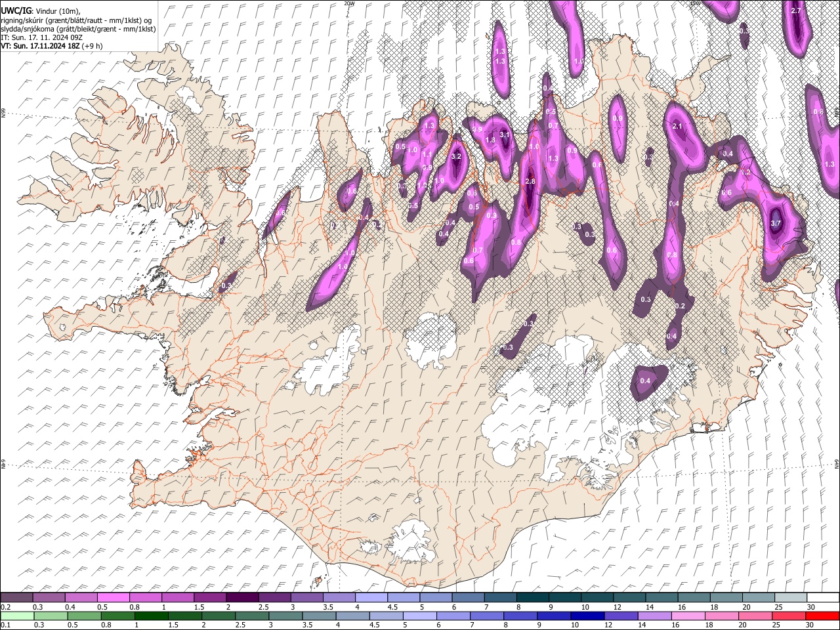Click the "Vindur (10m)" header text
The image size is (840, 630).
point(57,11)
